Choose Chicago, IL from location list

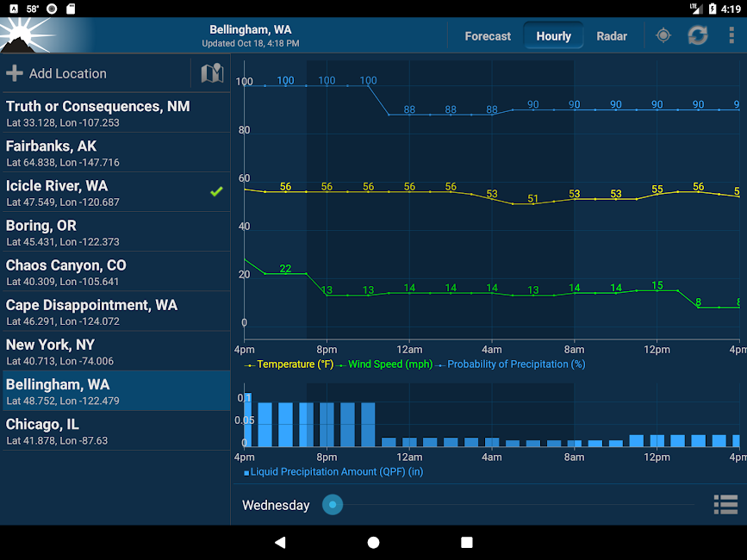116,431
